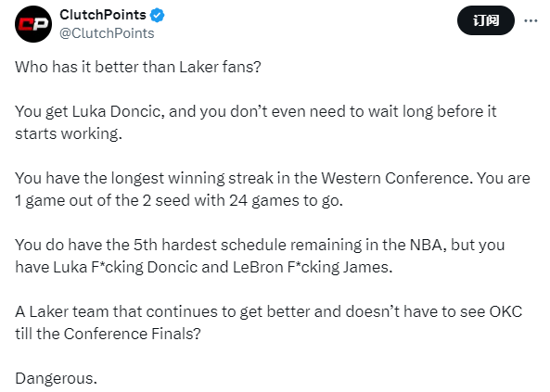The height and width of the screenshot is (392, 550).
Task: Click the 'You get Luka Doncic' text line
Action: (x=256, y=111)
